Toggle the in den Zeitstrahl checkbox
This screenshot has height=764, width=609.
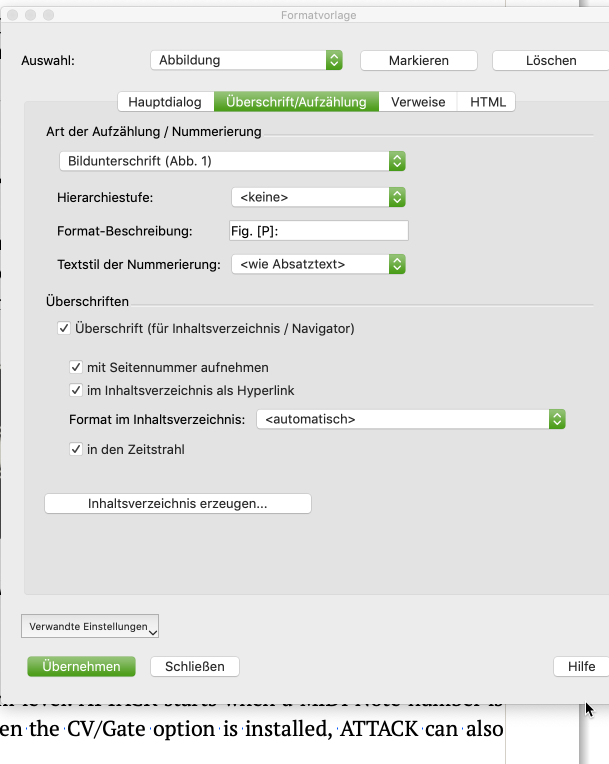click(76, 449)
